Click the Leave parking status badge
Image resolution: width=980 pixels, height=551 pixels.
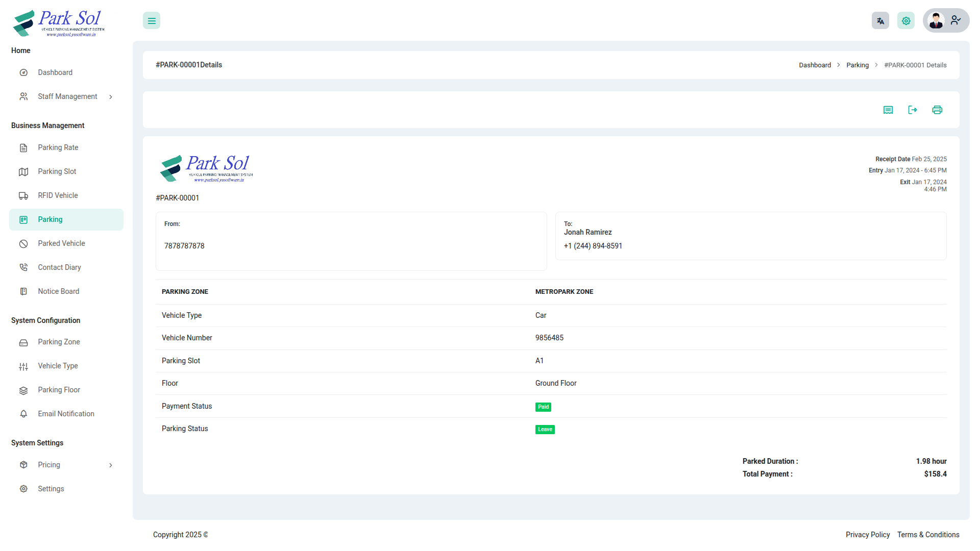coord(545,430)
